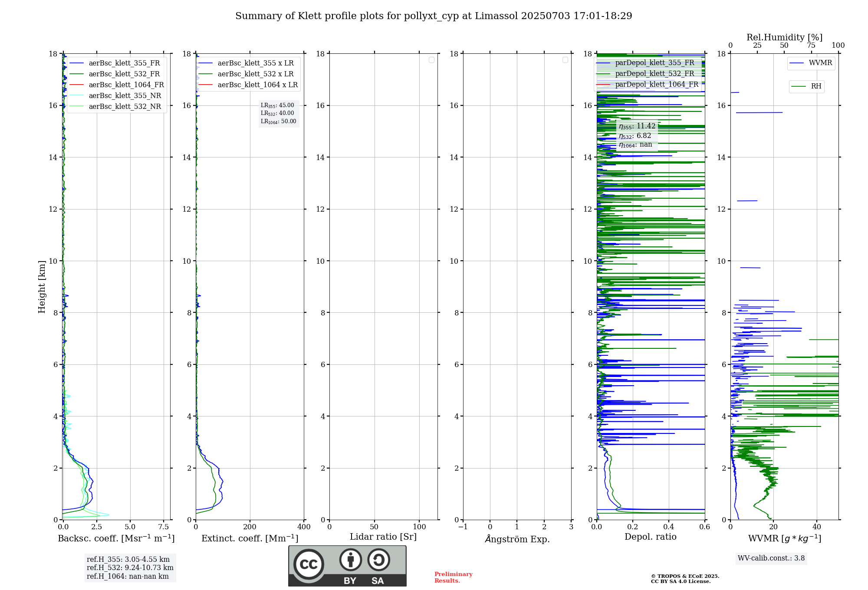This screenshot has height=590, width=868.
Task: Click the 'Depol. ratio' axis label
Action: point(651,537)
